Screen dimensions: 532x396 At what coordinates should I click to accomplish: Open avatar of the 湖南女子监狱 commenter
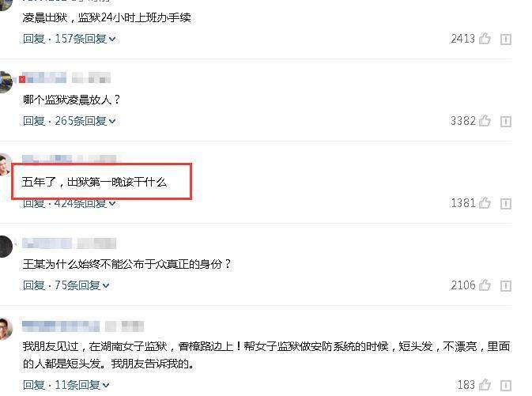pyautogui.click(x=6, y=329)
